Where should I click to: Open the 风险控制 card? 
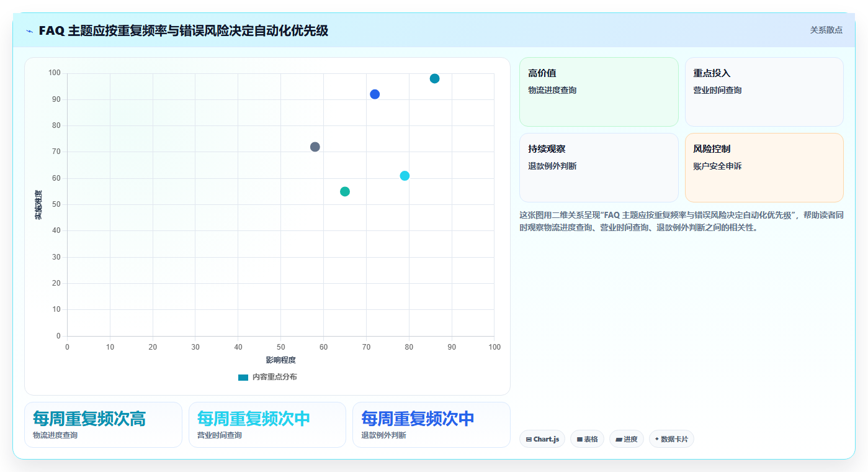point(764,168)
